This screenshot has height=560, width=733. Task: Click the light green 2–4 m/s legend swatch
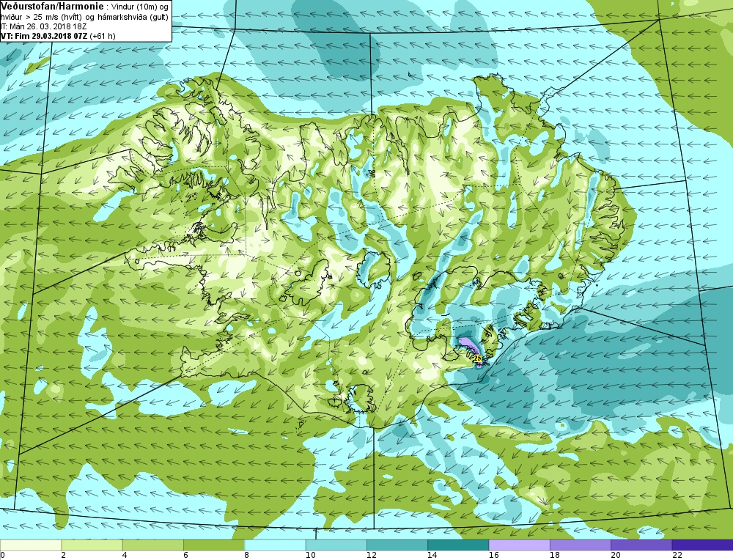tap(92, 545)
